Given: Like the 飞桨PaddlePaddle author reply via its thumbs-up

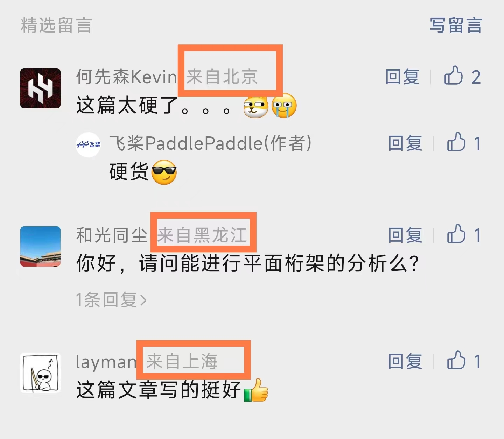Looking at the screenshot, I should click(456, 142).
